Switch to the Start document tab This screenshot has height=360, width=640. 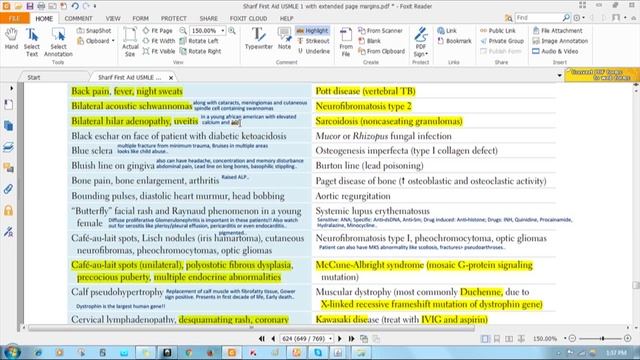(x=34, y=77)
